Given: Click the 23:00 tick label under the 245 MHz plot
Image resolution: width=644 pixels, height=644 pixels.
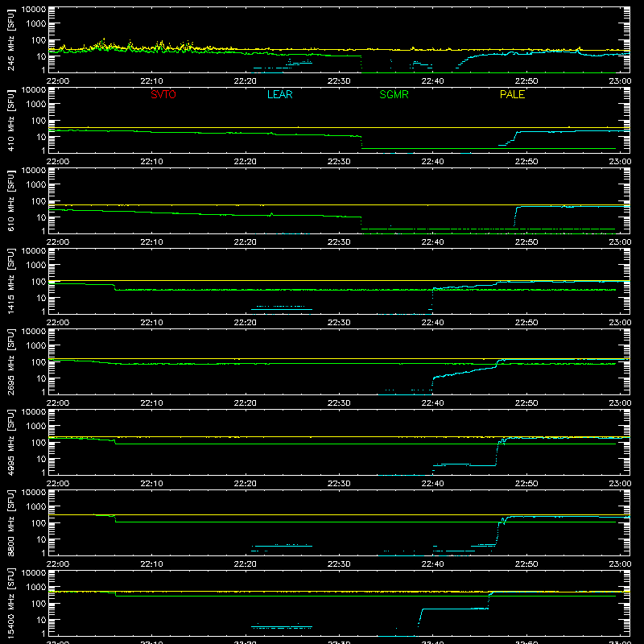Looking at the screenshot, I should 620,81.
